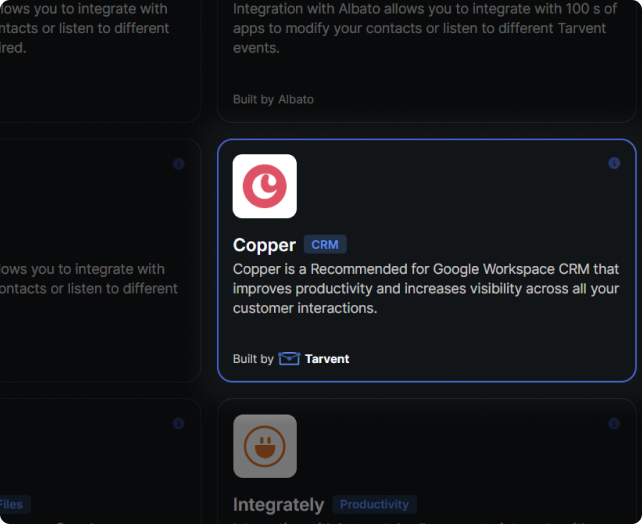The image size is (642, 524).
Task: Open the Integrately integration title
Action: click(278, 505)
